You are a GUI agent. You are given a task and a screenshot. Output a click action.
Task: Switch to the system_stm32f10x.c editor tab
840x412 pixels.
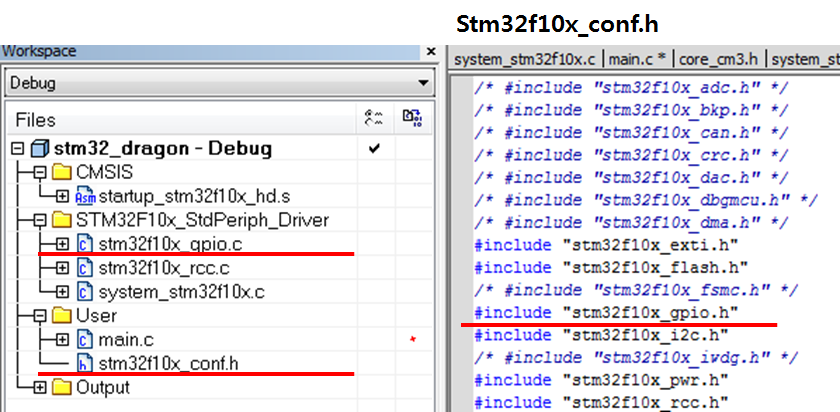[x=525, y=59]
